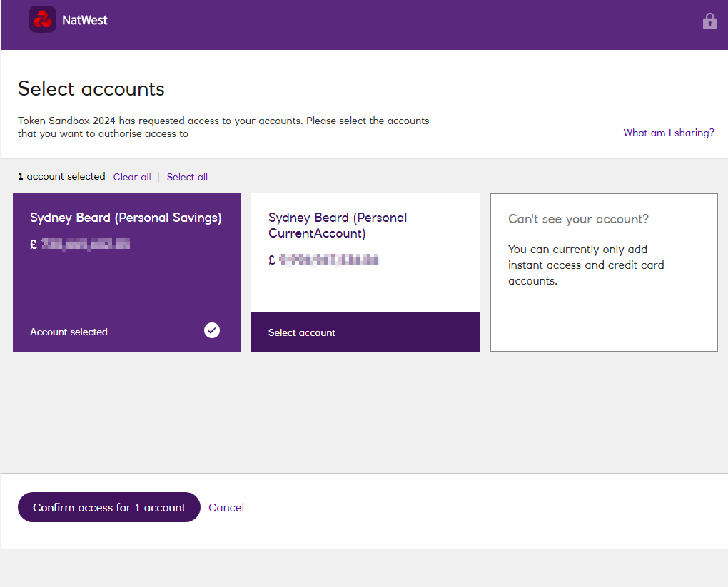This screenshot has height=587, width=728.
Task: Click the NatWest logo icon
Action: click(42, 20)
